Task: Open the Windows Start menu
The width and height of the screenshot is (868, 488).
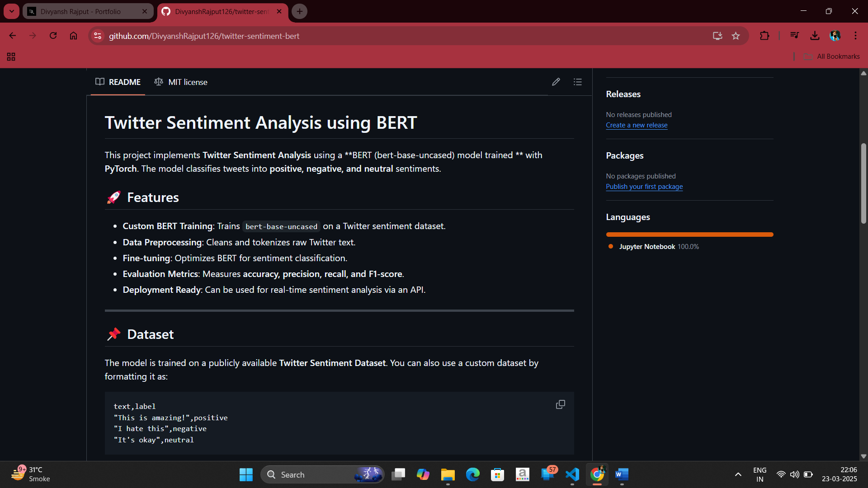Action: (x=246, y=474)
